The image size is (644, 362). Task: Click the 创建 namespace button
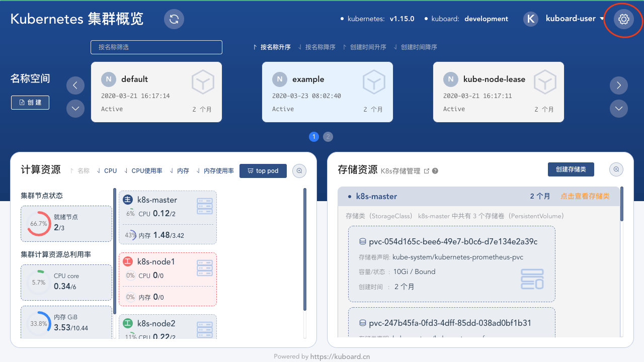[x=30, y=102]
